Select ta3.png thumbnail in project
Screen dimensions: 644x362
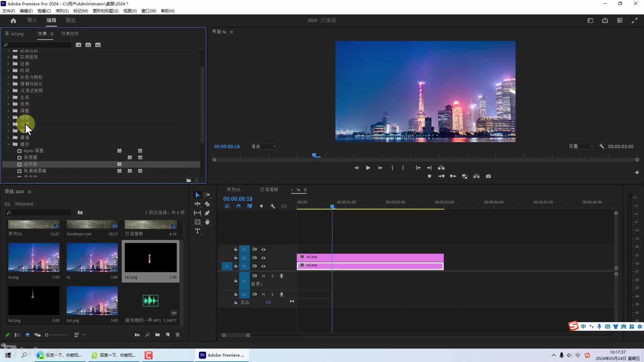pyautogui.click(x=34, y=300)
